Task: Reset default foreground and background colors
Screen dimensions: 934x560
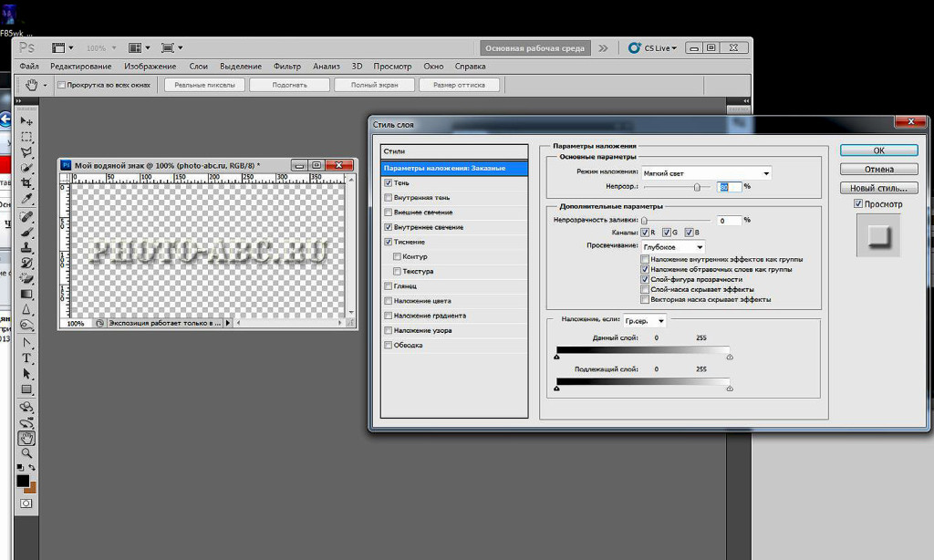Action: (x=20, y=468)
